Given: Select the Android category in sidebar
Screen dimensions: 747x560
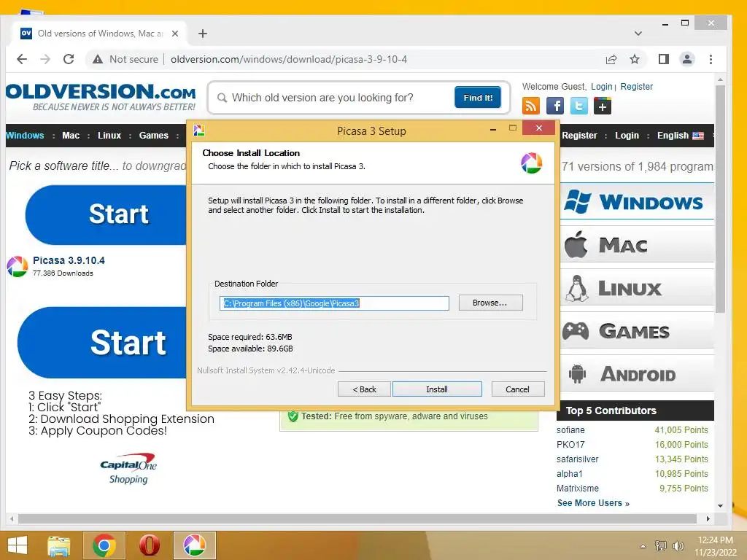Looking at the screenshot, I should tap(637, 374).
